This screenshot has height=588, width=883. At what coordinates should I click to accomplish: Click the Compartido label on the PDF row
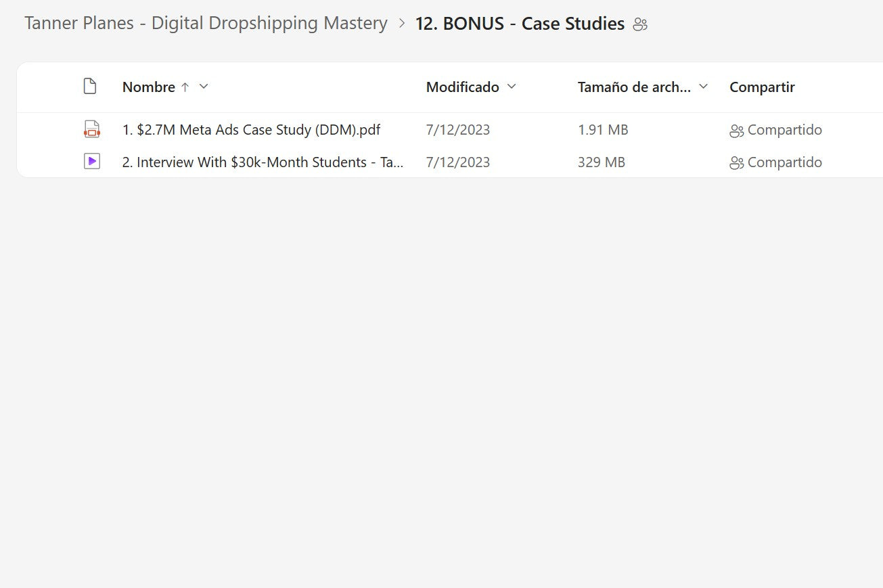click(784, 130)
